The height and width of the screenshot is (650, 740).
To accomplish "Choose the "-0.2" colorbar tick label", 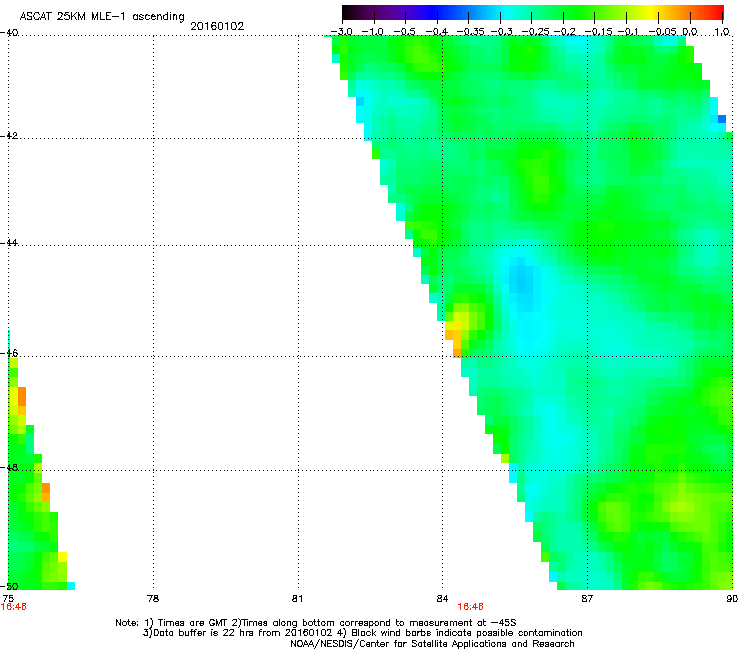I will point(565,32).
